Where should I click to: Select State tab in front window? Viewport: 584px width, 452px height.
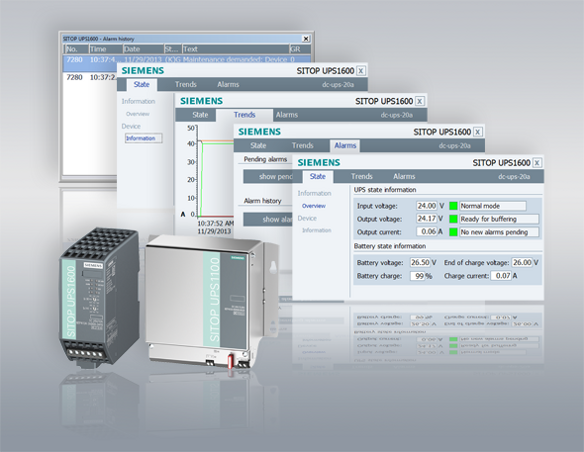pyautogui.click(x=318, y=176)
